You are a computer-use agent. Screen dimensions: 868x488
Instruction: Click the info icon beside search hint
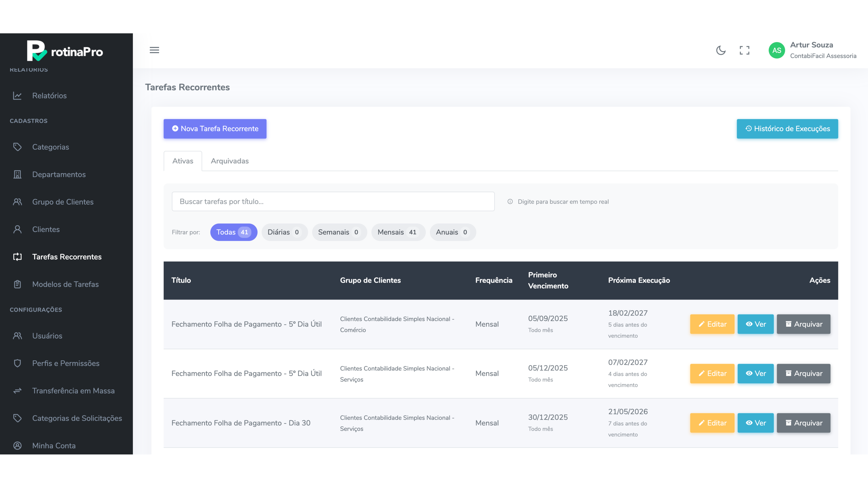(x=510, y=201)
